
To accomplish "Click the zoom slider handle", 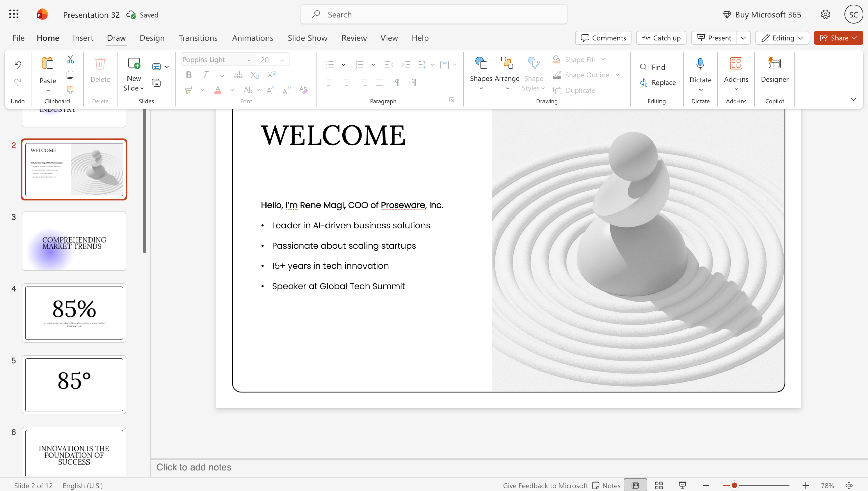I will pos(734,485).
